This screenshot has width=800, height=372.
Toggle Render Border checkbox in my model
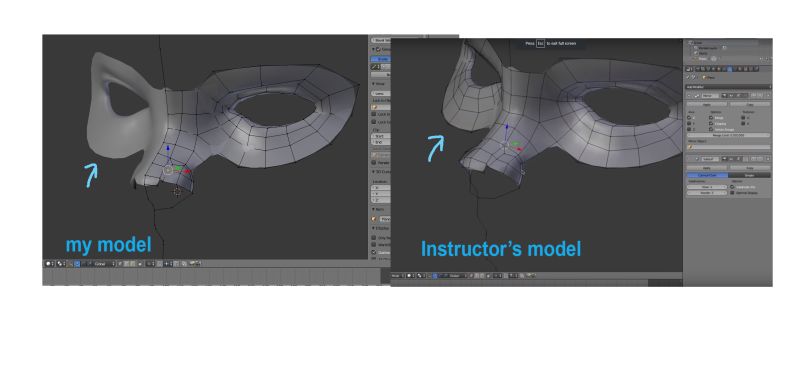click(x=373, y=162)
